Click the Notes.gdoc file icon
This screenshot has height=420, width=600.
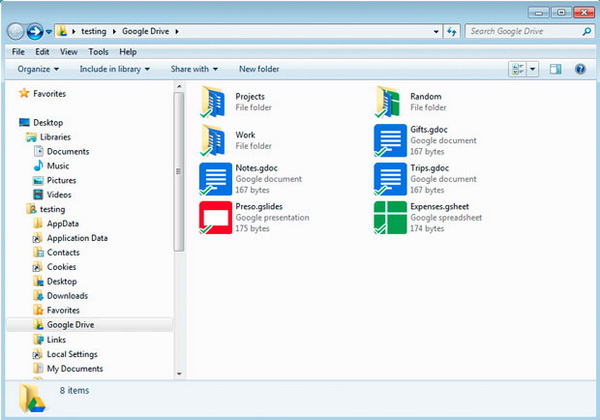pyautogui.click(x=216, y=179)
